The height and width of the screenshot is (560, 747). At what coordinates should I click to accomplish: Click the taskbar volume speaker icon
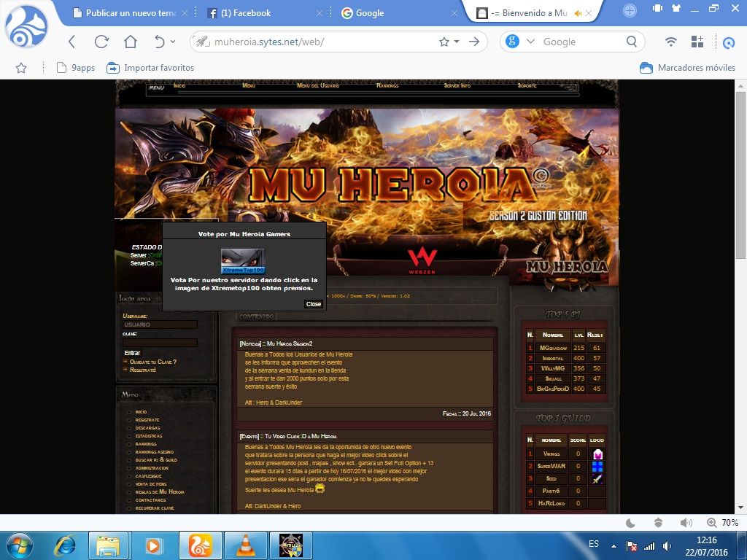click(667, 546)
